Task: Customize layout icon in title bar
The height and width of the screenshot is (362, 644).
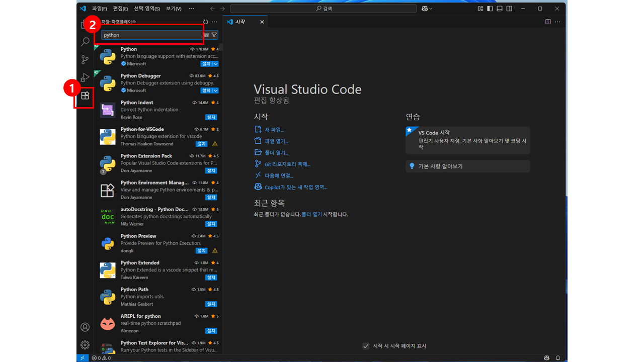Action: point(480,9)
